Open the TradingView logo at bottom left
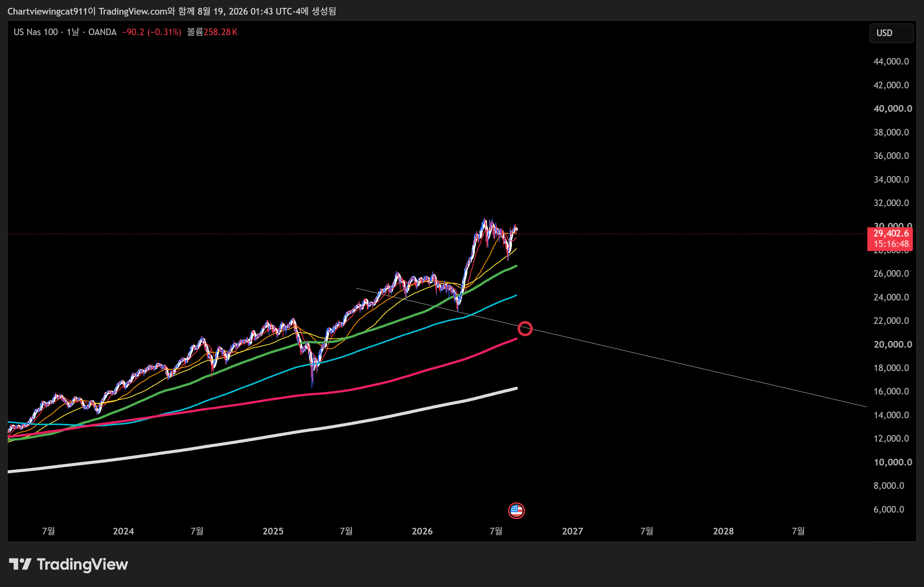Image resolution: width=924 pixels, height=587 pixels. (x=68, y=564)
